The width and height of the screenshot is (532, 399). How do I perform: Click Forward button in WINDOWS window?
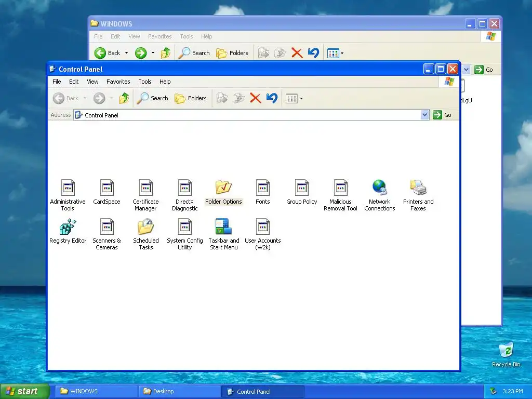point(140,53)
